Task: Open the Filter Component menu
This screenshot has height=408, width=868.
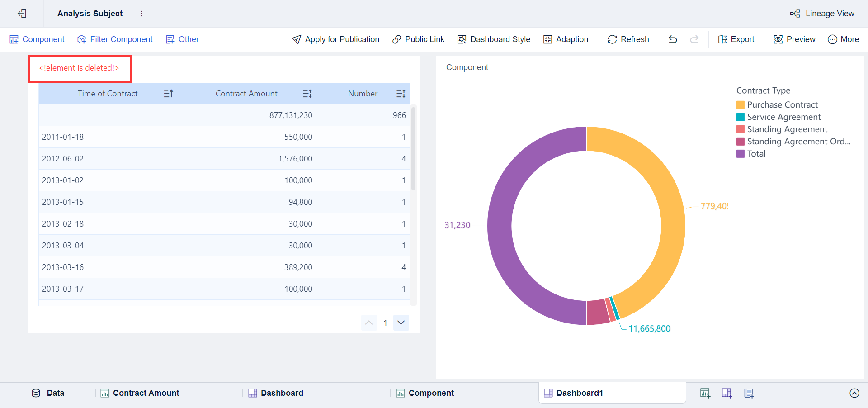Action: [x=115, y=39]
